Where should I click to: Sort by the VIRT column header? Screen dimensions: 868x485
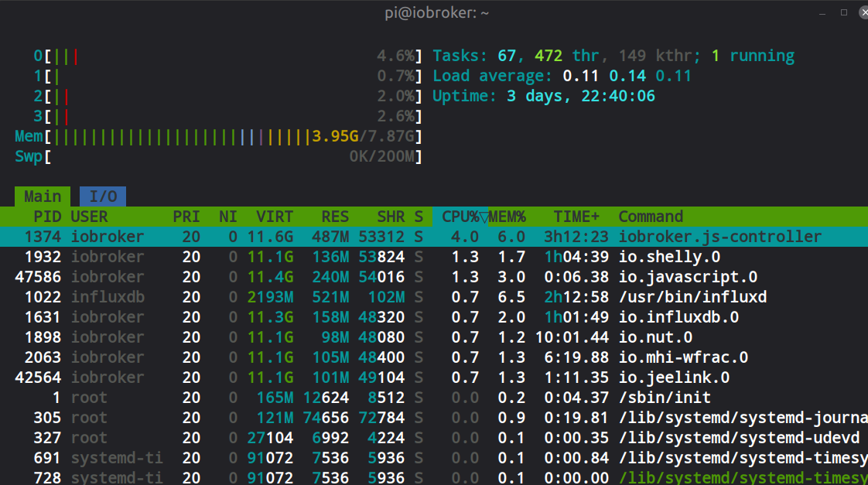pos(275,217)
